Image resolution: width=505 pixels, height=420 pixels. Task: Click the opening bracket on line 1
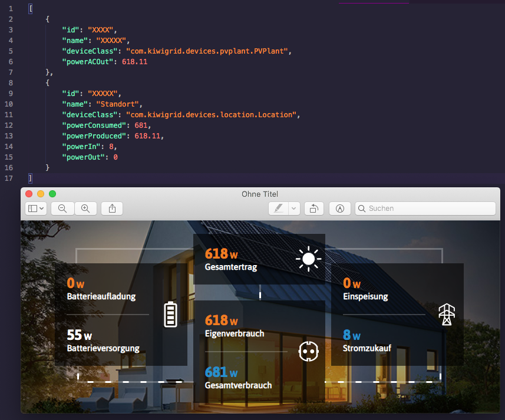30,9
